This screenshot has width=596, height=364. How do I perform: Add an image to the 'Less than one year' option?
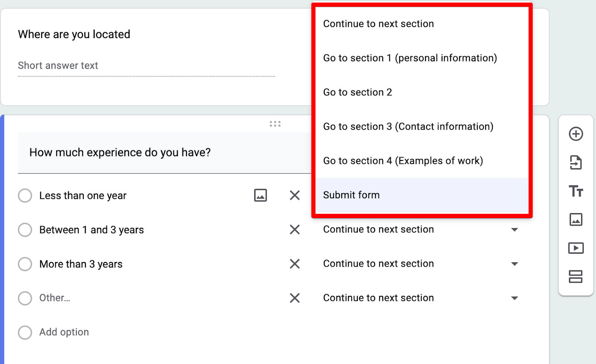click(x=260, y=195)
